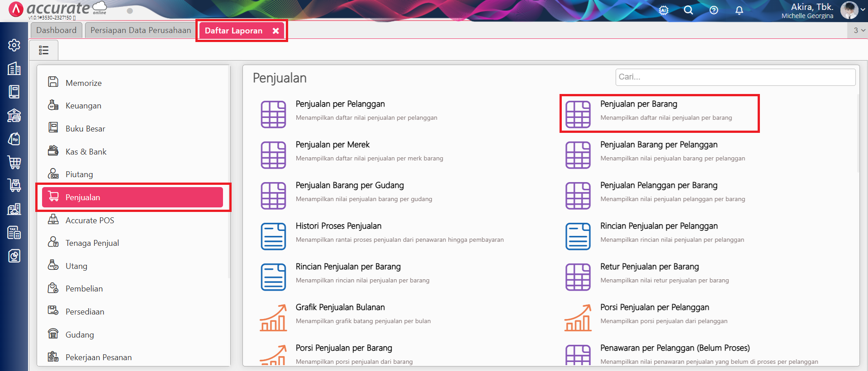Switch to the Dashboard tab
The image size is (868, 371).
pos(57,30)
